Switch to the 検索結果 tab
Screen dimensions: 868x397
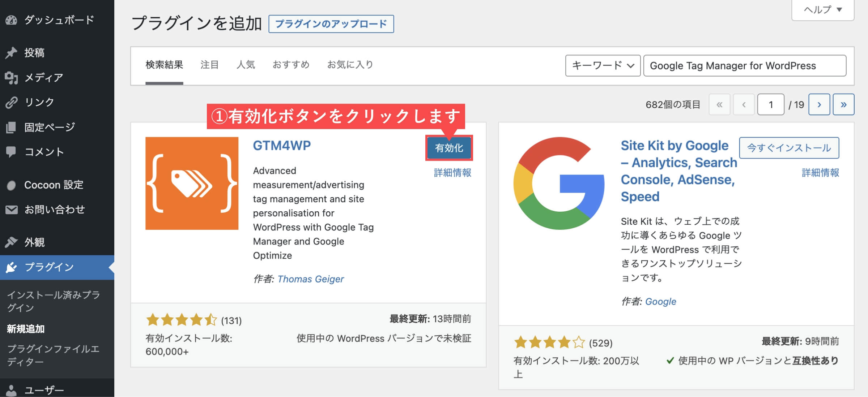[164, 65]
